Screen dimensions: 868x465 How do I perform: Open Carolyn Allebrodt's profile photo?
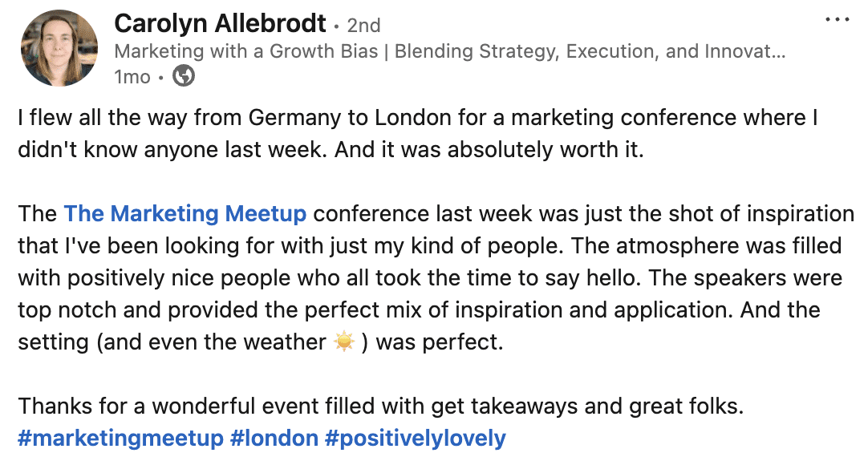[x=59, y=48]
